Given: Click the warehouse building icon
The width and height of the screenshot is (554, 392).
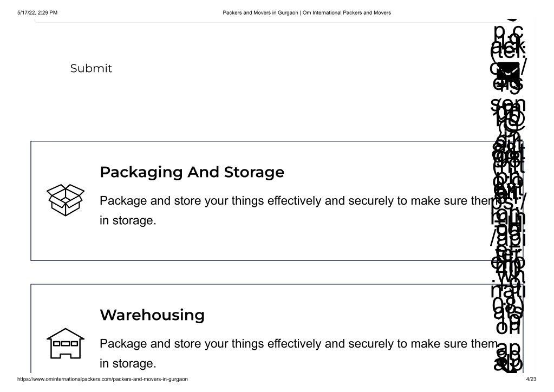Looking at the screenshot, I should pos(65,343).
